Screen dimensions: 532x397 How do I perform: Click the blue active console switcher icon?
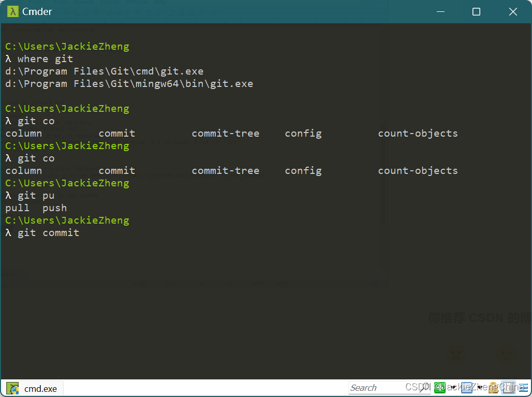click(467, 388)
